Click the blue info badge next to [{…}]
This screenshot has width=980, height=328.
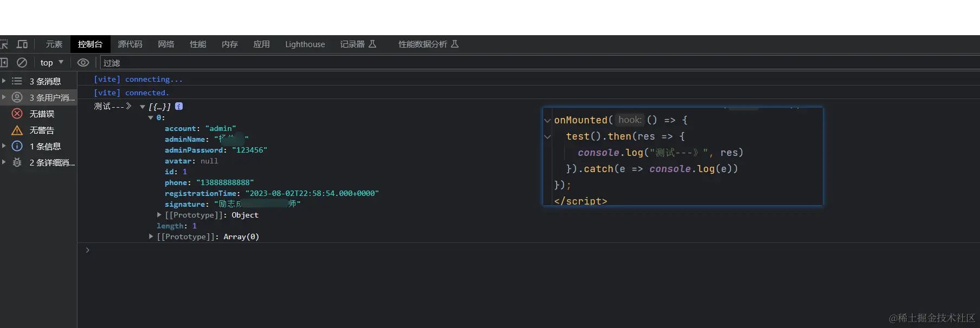179,106
